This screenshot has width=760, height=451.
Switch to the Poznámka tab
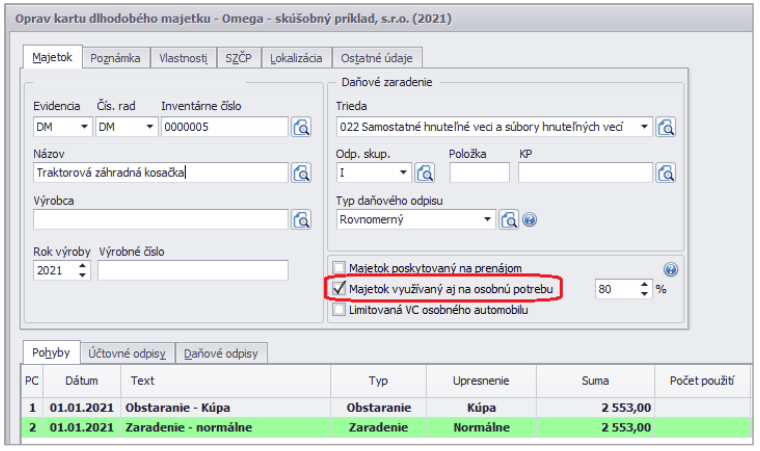(116, 58)
